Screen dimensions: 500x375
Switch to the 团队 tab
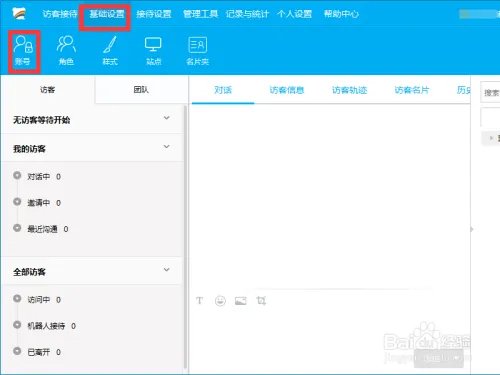(141, 90)
